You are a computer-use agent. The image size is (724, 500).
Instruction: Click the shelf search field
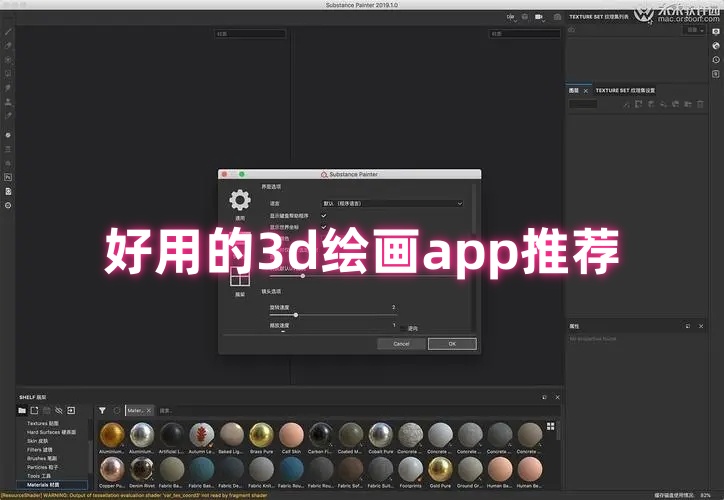pos(356,410)
